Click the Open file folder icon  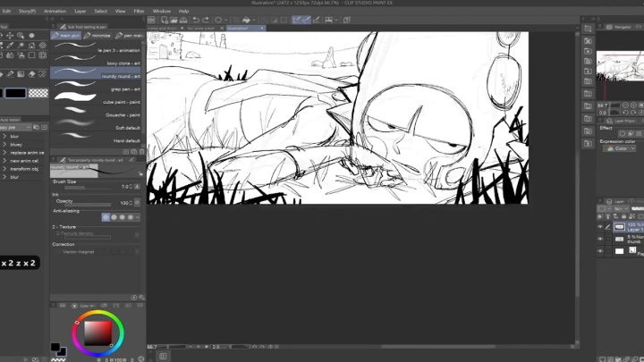[x=174, y=20]
